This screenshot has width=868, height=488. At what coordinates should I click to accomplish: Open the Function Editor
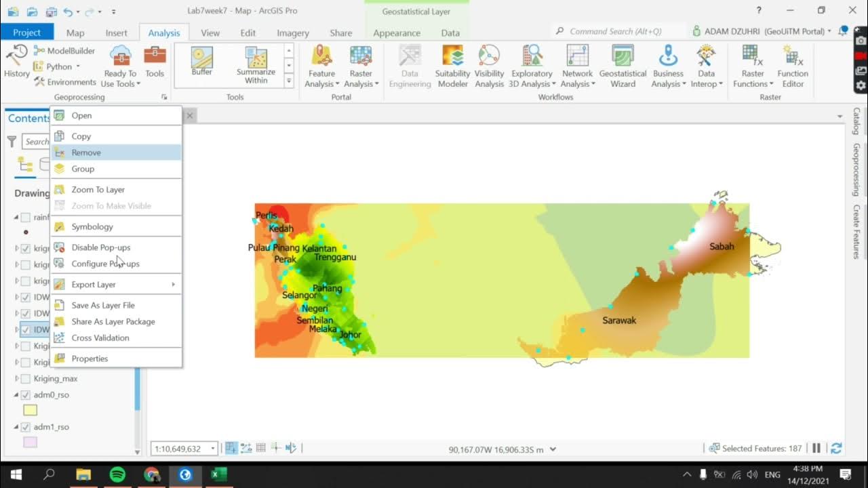(x=793, y=66)
